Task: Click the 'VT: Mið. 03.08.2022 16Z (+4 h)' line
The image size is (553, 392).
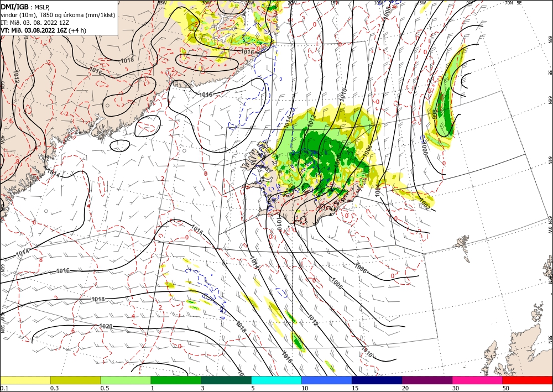Action: [43, 30]
